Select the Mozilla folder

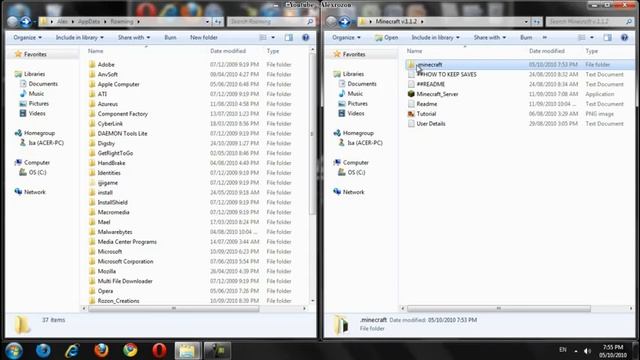coord(107,271)
